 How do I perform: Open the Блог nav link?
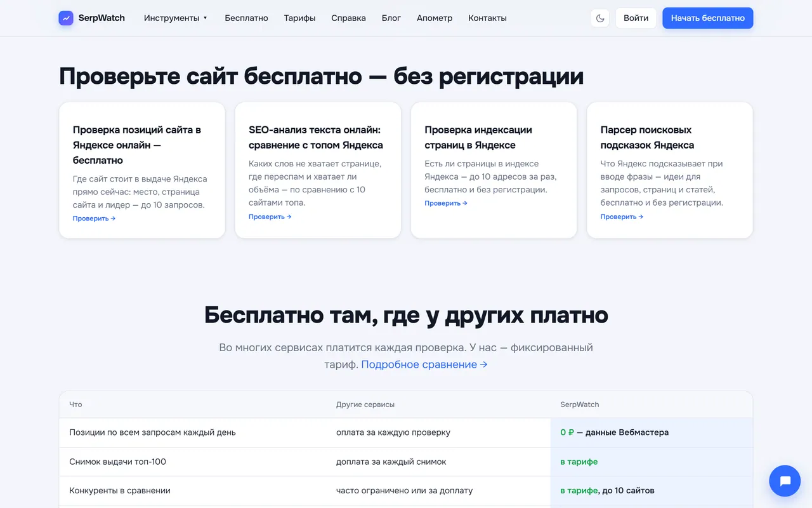point(391,18)
